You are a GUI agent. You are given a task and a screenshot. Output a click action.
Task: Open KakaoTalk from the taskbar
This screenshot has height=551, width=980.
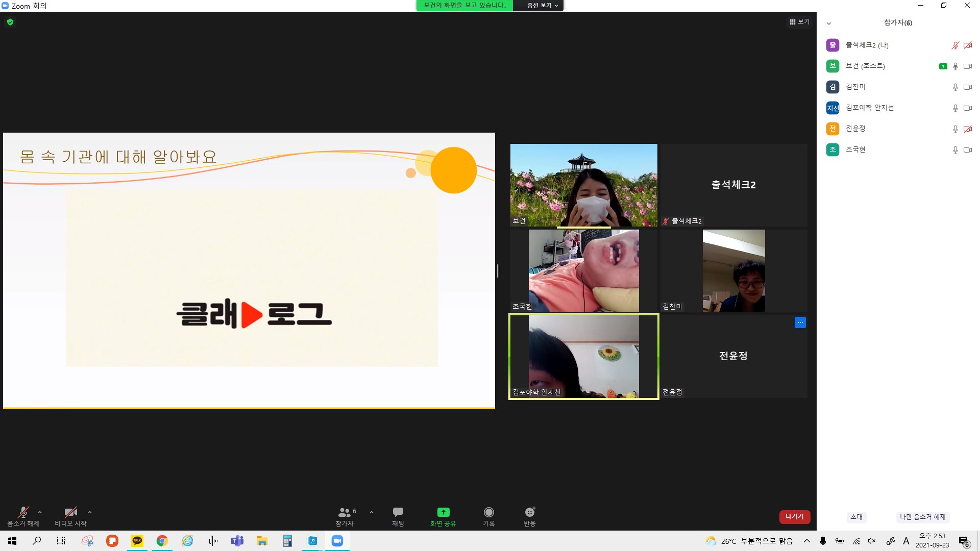click(137, 541)
